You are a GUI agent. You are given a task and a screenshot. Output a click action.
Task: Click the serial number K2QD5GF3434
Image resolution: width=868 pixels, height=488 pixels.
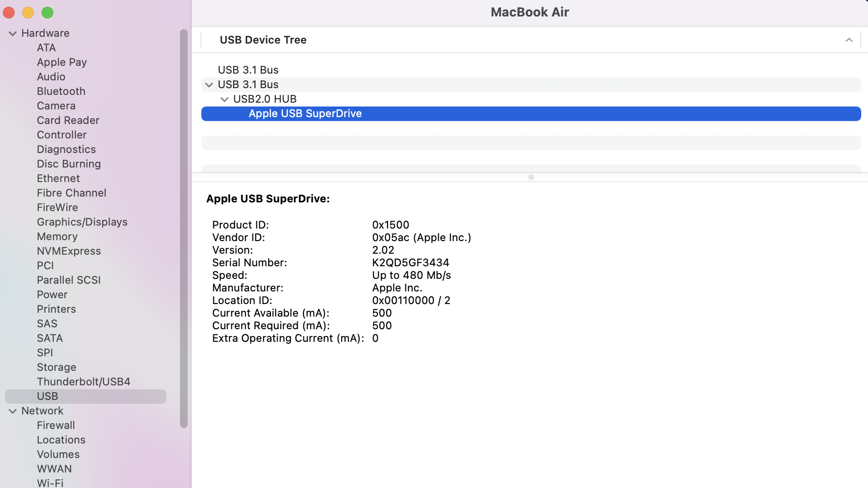(x=411, y=263)
